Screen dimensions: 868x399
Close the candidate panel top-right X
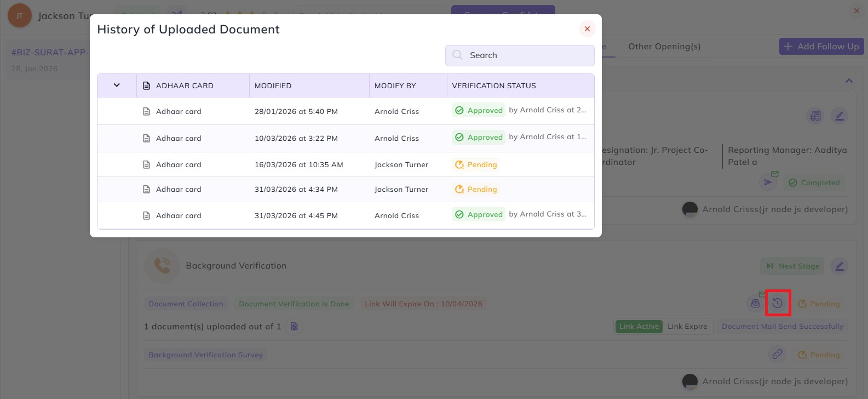pyautogui.click(x=857, y=10)
